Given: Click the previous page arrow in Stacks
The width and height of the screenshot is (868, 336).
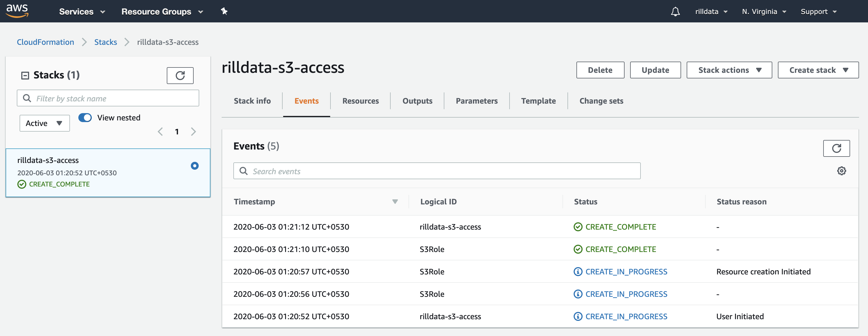Looking at the screenshot, I should [160, 131].
